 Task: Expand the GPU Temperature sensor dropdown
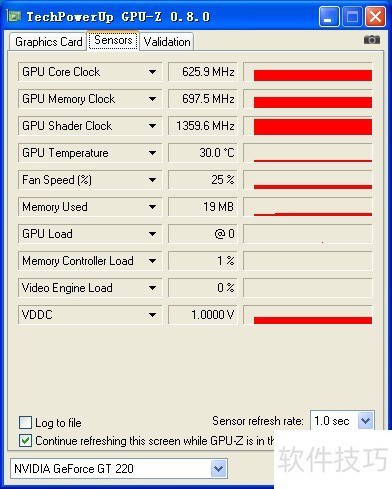pyautogui.click(x=152, y=153)
